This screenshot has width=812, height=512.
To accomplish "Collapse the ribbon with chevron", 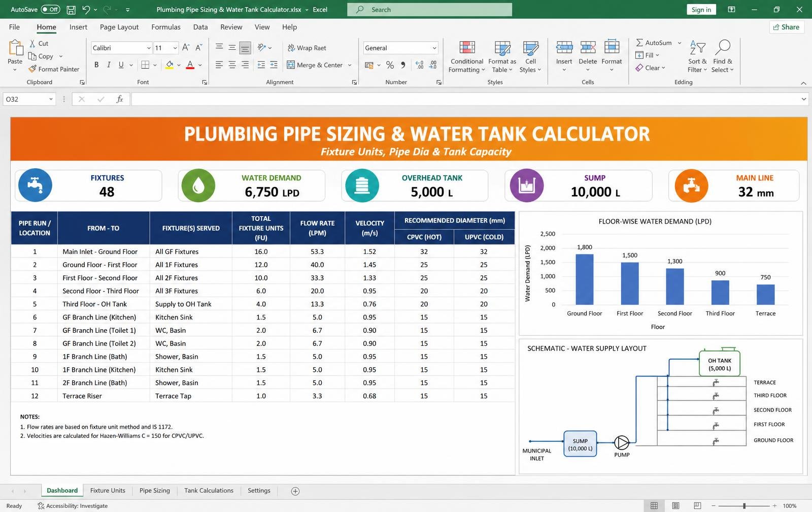I will coord(803,83).
